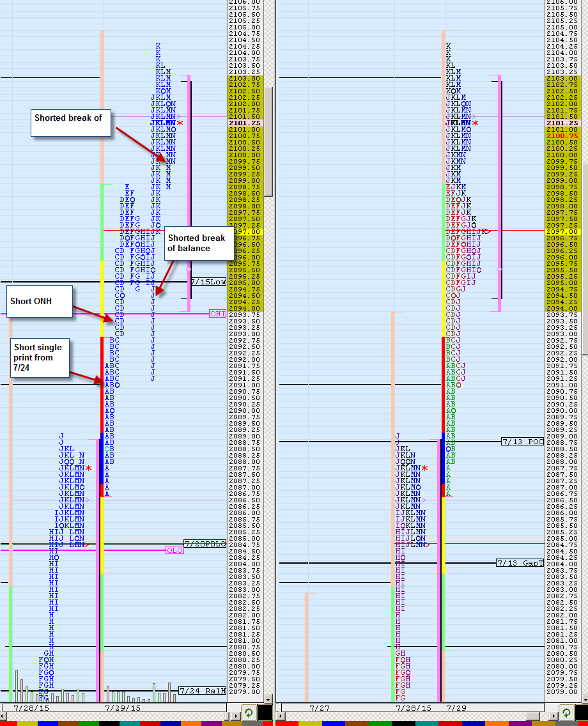The image size is (588, 726).
Task: Click the red price 2100.75 on right scale
Action: (562, 135)
